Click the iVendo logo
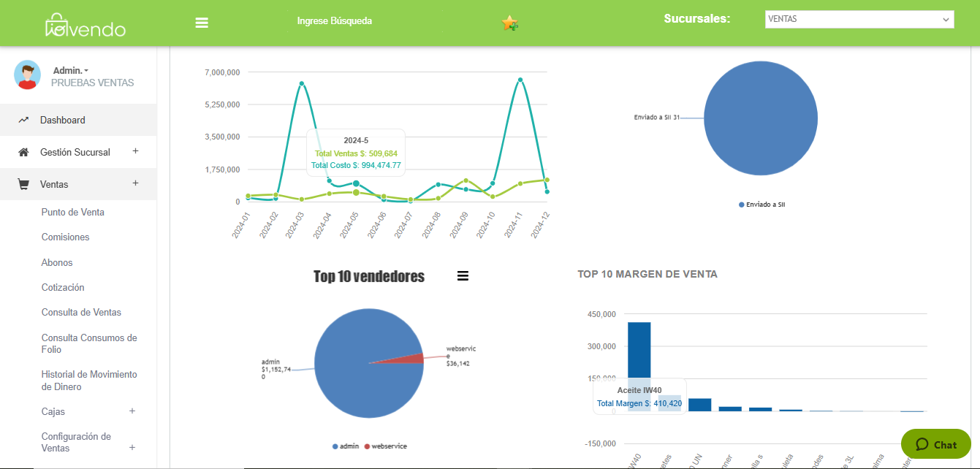This screenshot has height=469, width=980. (x=85, y=26)
